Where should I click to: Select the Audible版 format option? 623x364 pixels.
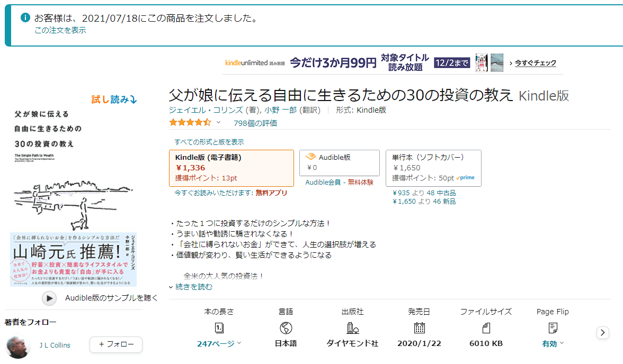[339, 163]
